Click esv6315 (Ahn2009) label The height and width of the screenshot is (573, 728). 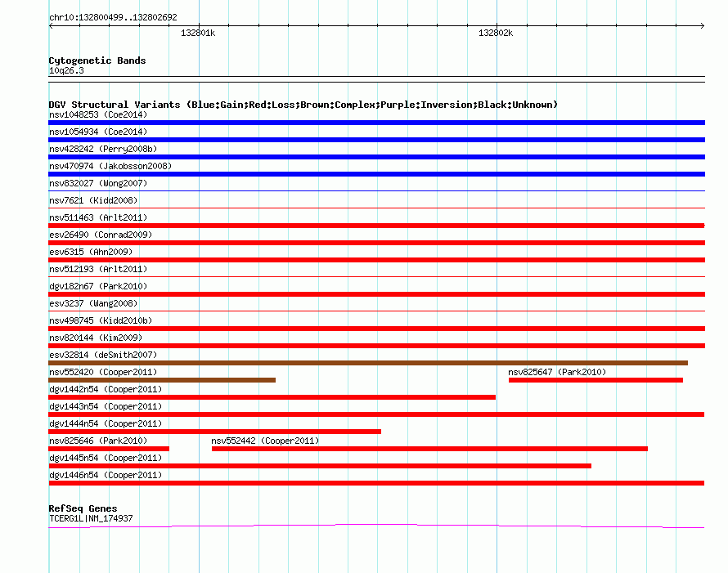point(91,252)
